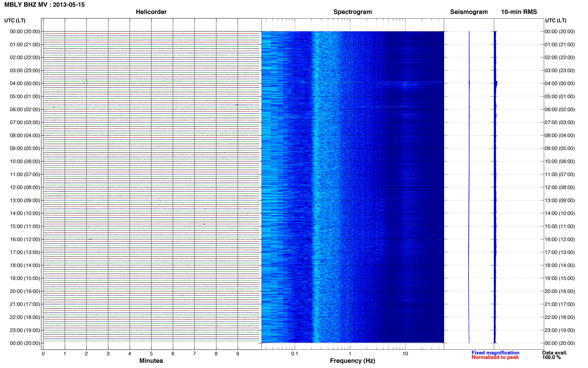
Task: Click '16:00 (12:00)' on the right time axis
Action: [x=560, y=239]
